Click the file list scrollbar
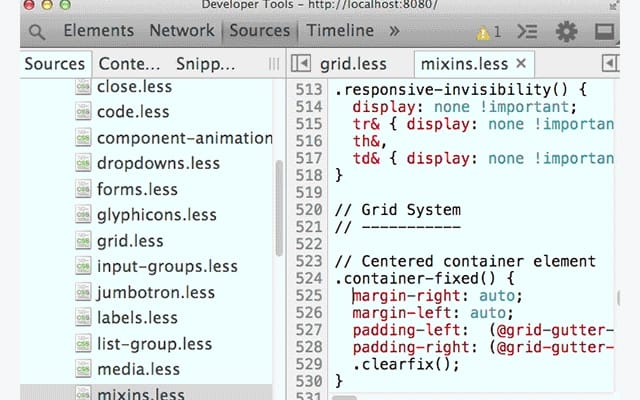Image resolution: width=640 pixels, height=400 pixels. [279, 208]
